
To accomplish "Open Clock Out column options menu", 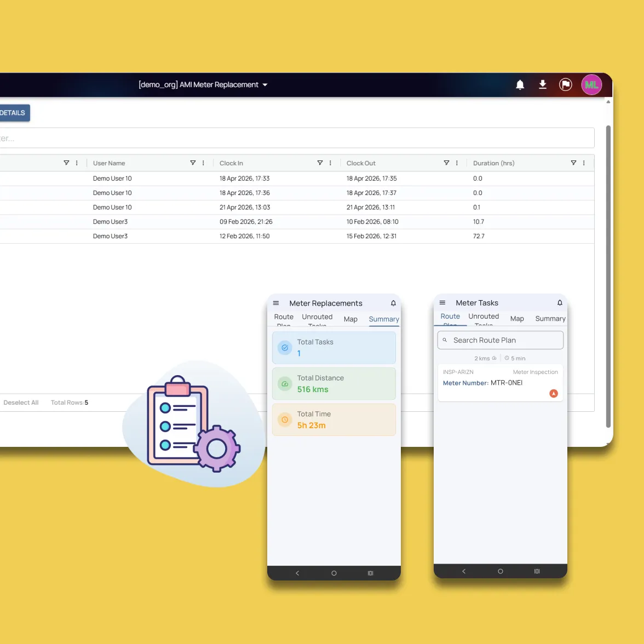I will (x=457, y=163).
